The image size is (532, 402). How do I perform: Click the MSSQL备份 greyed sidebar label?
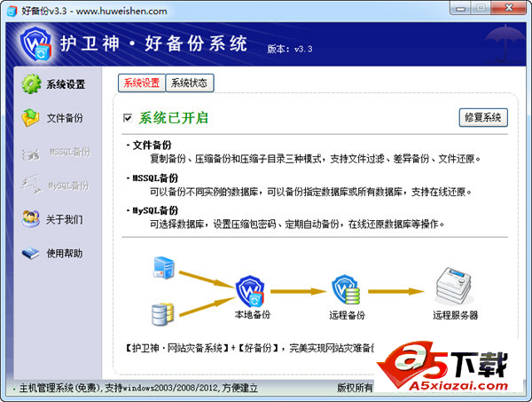click(70, 152)
